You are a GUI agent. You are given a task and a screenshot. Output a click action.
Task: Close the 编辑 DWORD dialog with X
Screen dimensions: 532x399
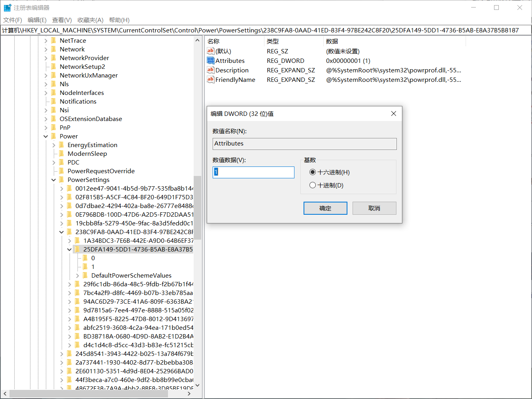pyautogui.click(x=393, y=113)
